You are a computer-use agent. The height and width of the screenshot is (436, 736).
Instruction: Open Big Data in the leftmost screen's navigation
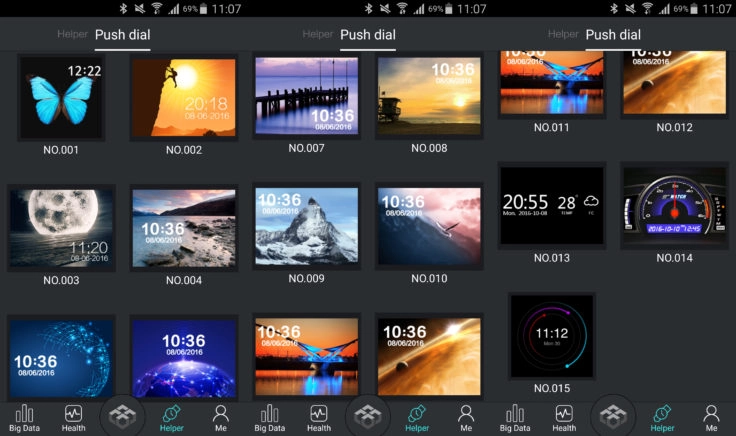click(x=24, y=418)
